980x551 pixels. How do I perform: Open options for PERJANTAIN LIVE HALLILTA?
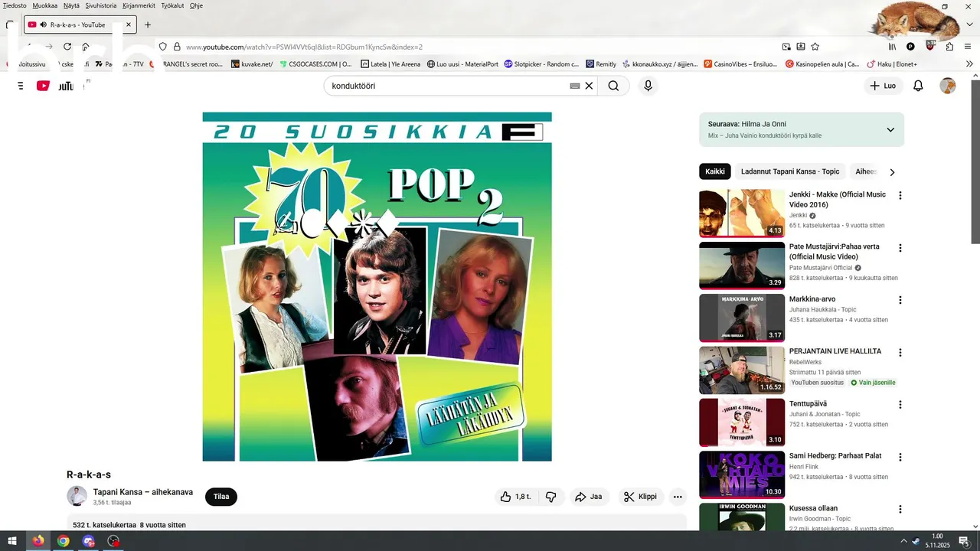900,352
